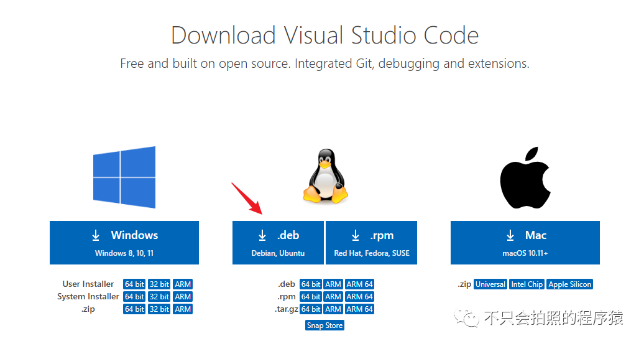Select Windows .zip 64 bit
The image size is (644, 346).
point(134,309)
